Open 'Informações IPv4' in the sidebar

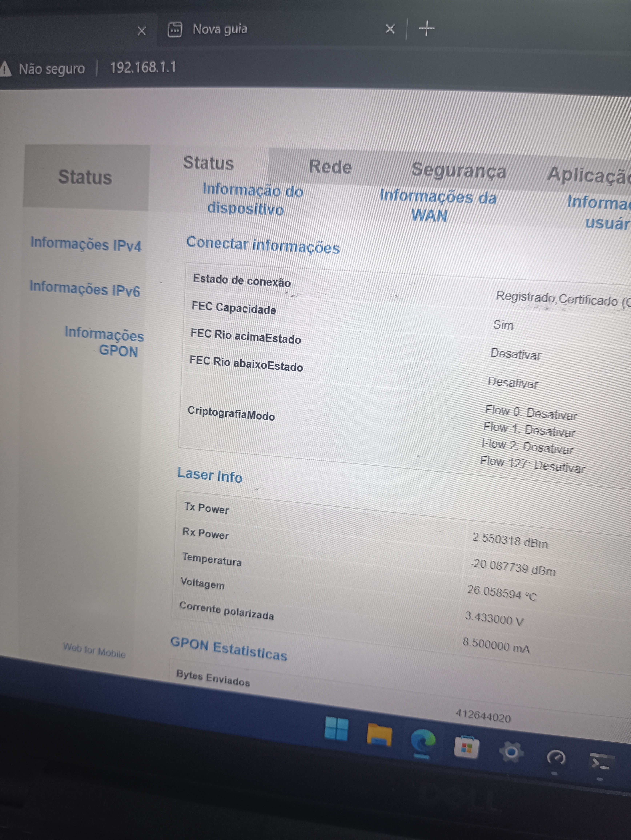(x=86, y=244)
